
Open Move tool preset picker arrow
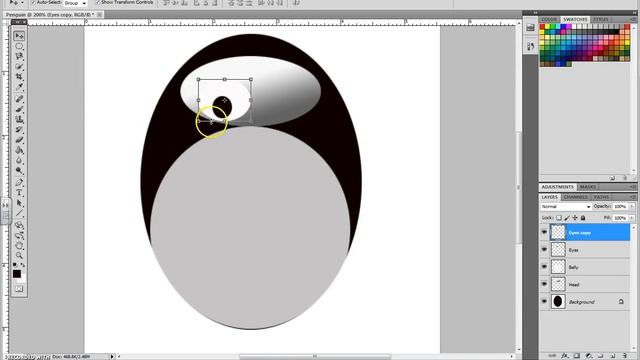(22, 2)
